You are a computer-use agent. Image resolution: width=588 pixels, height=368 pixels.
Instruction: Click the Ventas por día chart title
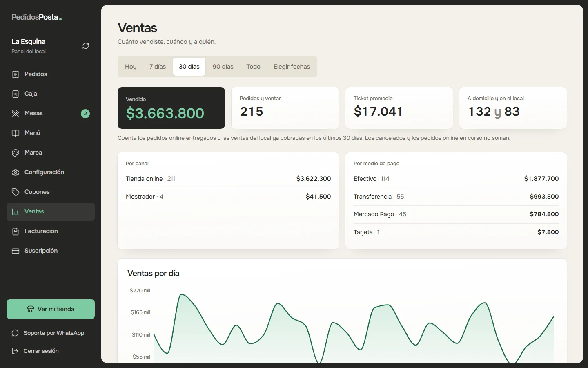[x=154, y=274]
